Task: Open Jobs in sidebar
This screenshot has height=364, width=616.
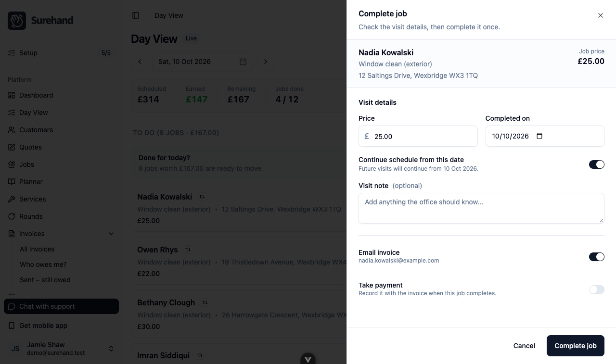Action: pos(62,164)
